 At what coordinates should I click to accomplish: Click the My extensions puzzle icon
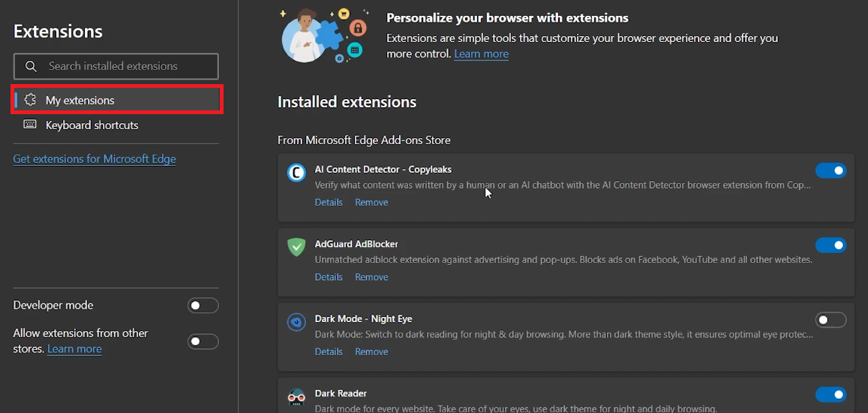30,100
